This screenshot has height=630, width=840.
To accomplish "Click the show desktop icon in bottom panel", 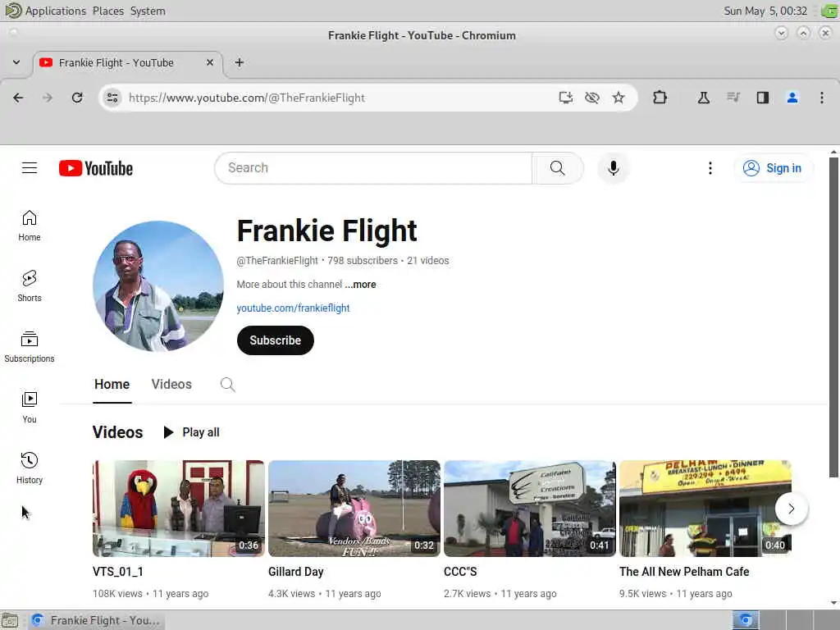I will (x=9, y=620).
